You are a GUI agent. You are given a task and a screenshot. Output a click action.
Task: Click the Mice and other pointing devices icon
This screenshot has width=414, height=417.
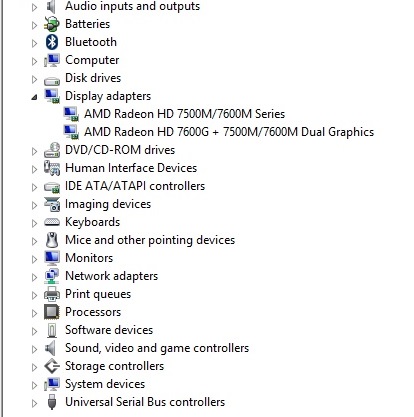coord(52,240)
